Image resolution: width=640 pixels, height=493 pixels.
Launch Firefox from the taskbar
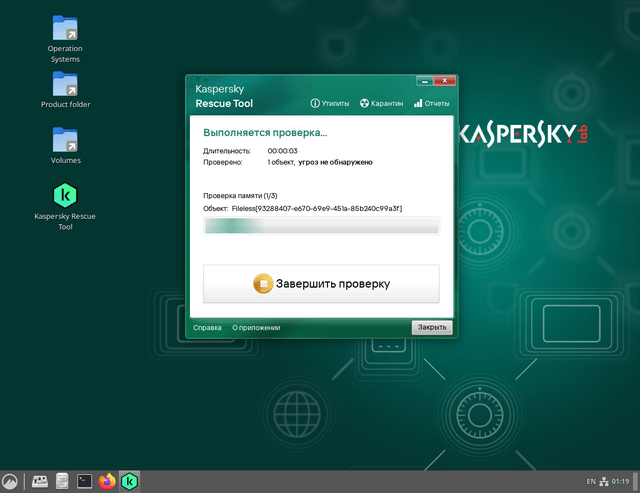[107, 482]
